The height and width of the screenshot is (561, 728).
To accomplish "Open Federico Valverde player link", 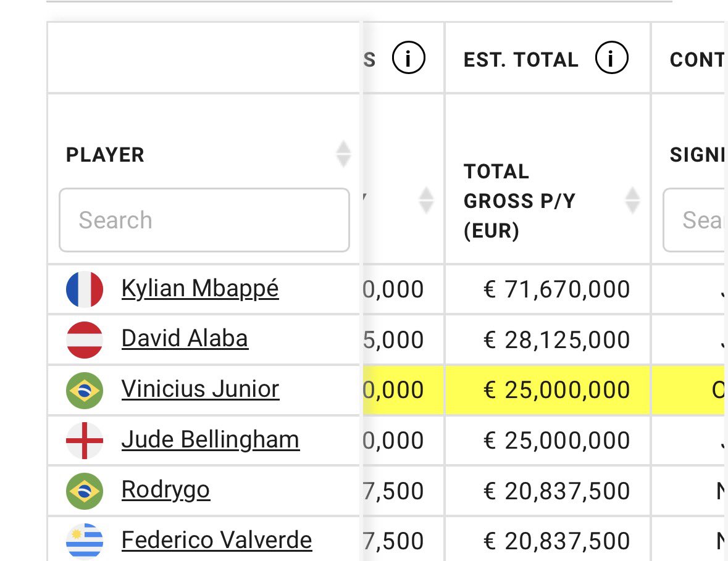I will pos(217,540).
